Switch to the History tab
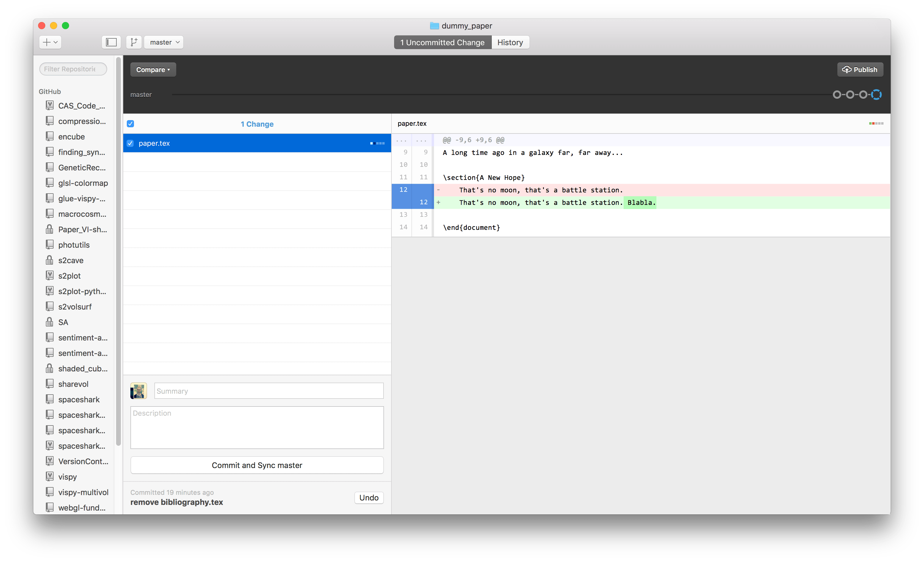 click(x=510, y=42)
